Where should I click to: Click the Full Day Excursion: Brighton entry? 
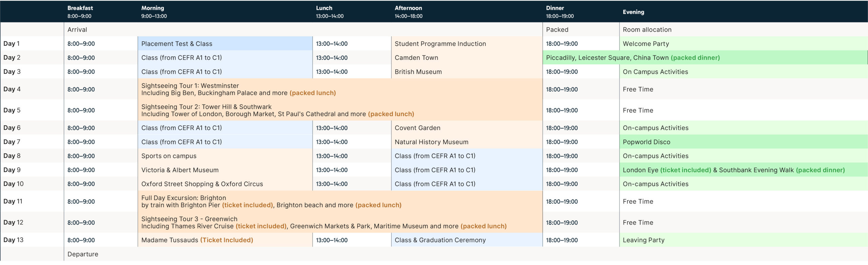point(183,198)
